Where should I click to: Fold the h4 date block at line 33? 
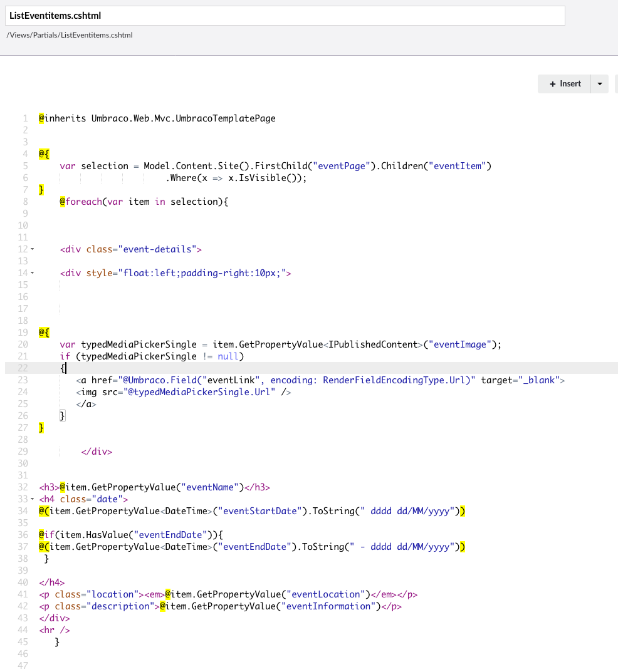pos(32,499)
